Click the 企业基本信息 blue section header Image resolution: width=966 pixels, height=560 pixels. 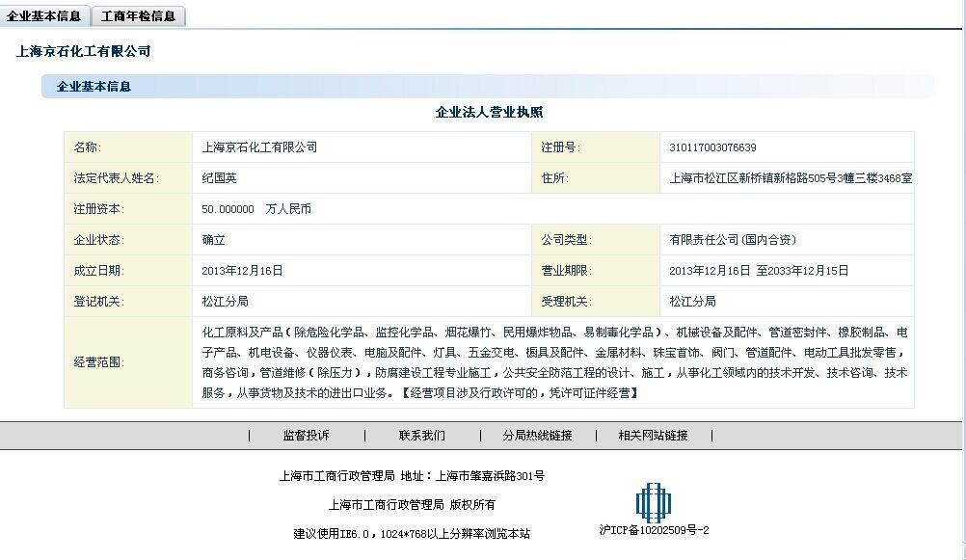pyautogui.click(x=94, y=87)
